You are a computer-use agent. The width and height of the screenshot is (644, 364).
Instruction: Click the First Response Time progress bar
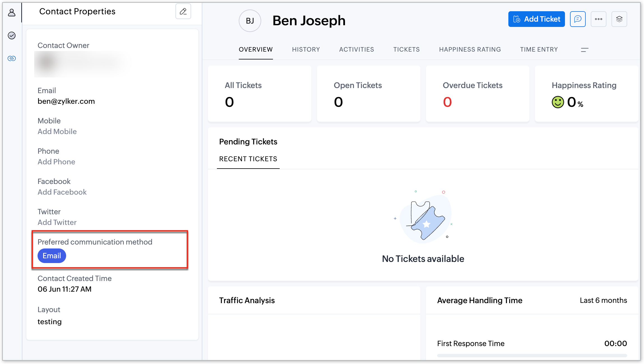pos(532,355)
